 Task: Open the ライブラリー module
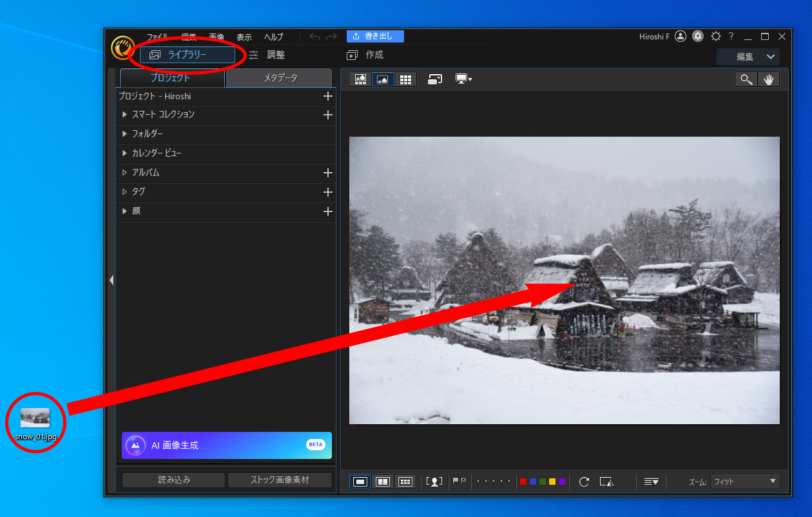(187, 55)
